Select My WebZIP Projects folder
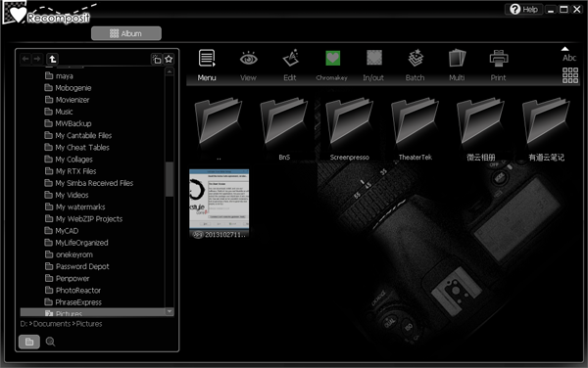 [x=83, y=219]
